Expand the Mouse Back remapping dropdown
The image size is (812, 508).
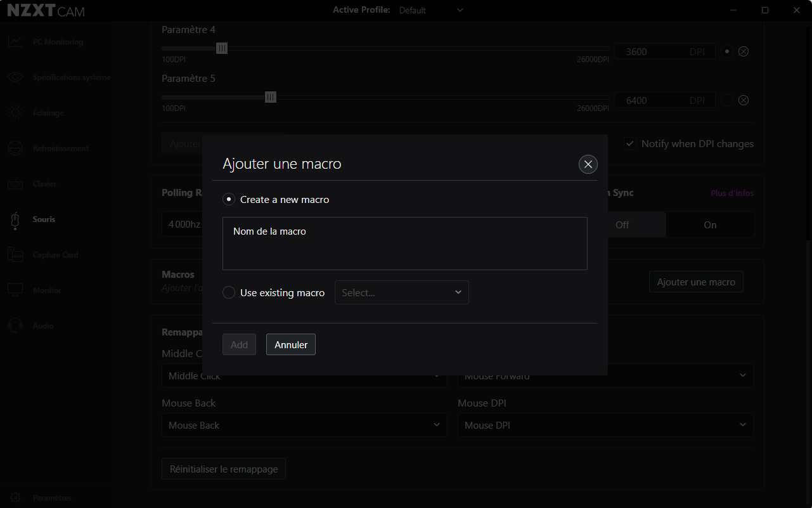click(x=304, y=425)
